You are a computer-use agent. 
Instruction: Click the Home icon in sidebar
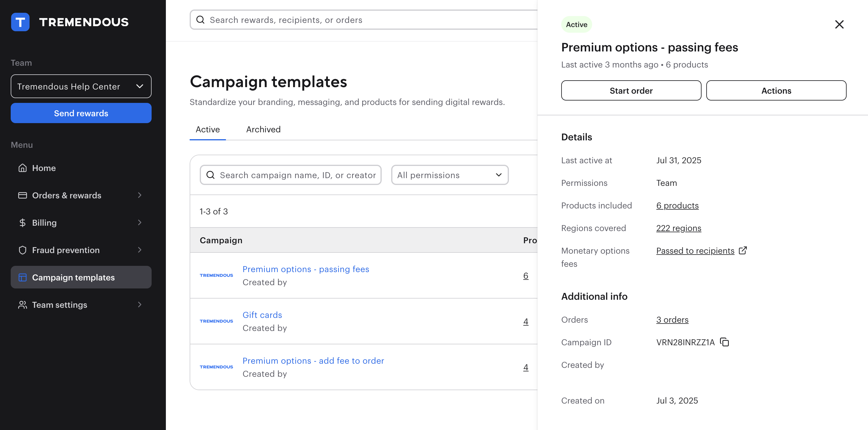pyautogui.click(x=23, y=168)
